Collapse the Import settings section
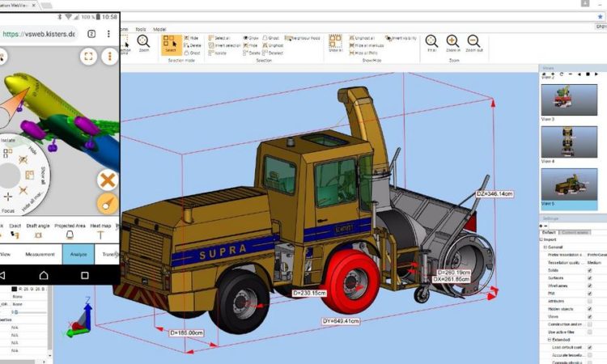The height and width of the screenshot is (364, 607). pos(541,239)
